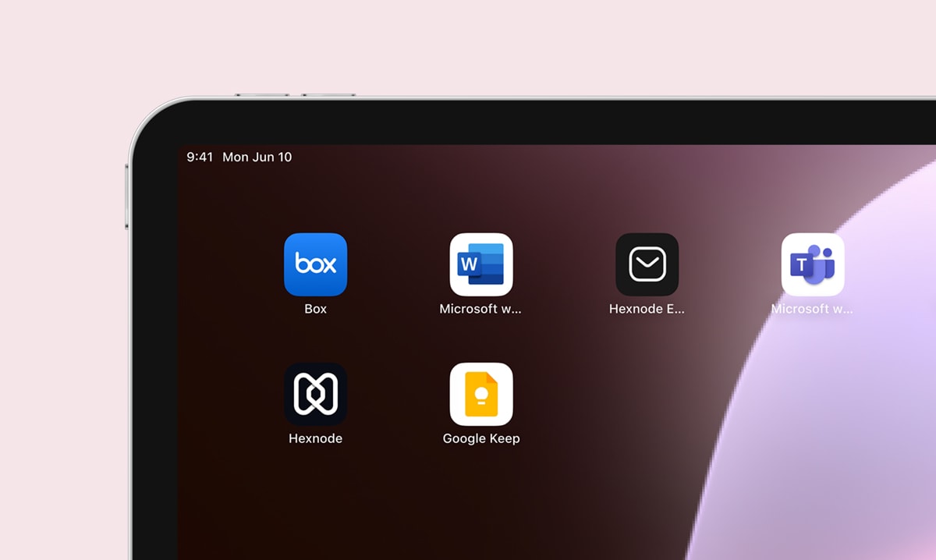Tap the Mon Jun 10 date text
The image size is (936, 560).
(x=257, y=157)
